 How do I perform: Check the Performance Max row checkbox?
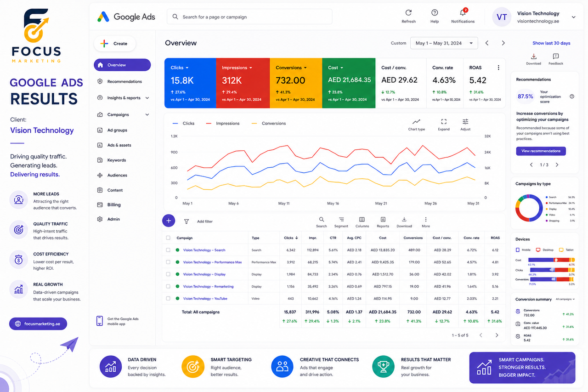[x=168, y=262]
